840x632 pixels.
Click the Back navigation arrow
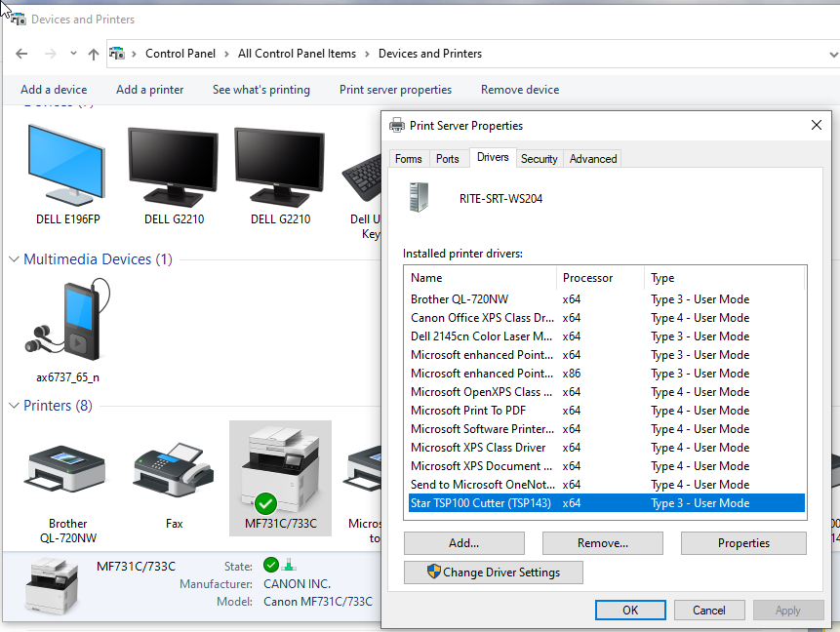click(x=21, y=54)
